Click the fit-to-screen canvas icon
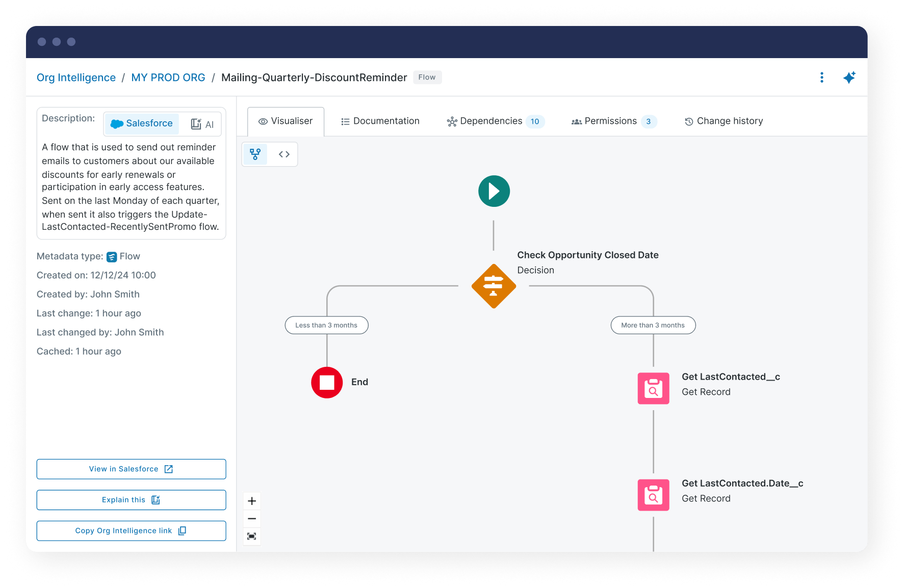 pyautogui.click(x=252, y=537)
